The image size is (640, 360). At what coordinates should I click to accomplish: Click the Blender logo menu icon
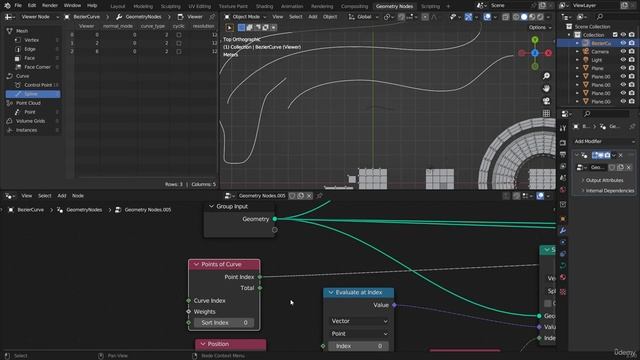[7, 6]
